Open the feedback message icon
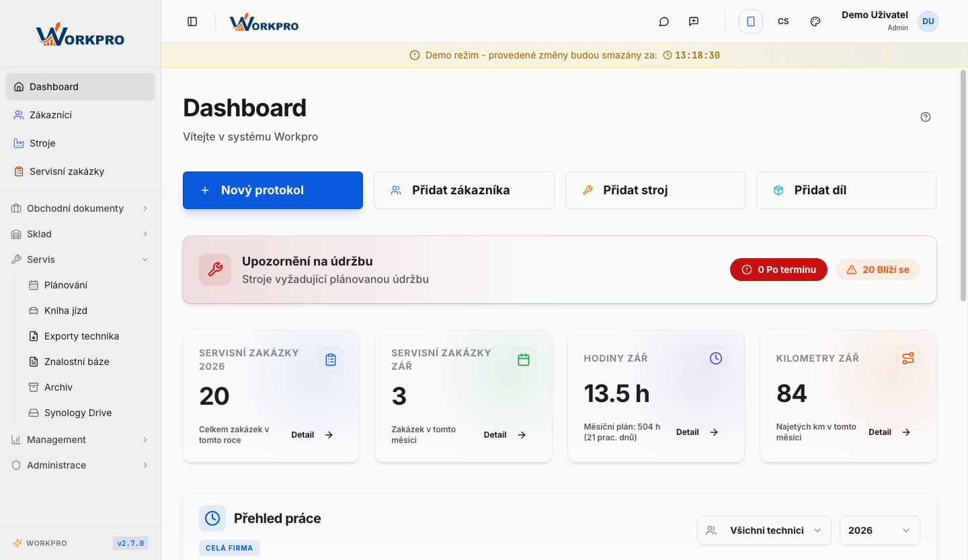The image size is (968, 560). [694, 22]
